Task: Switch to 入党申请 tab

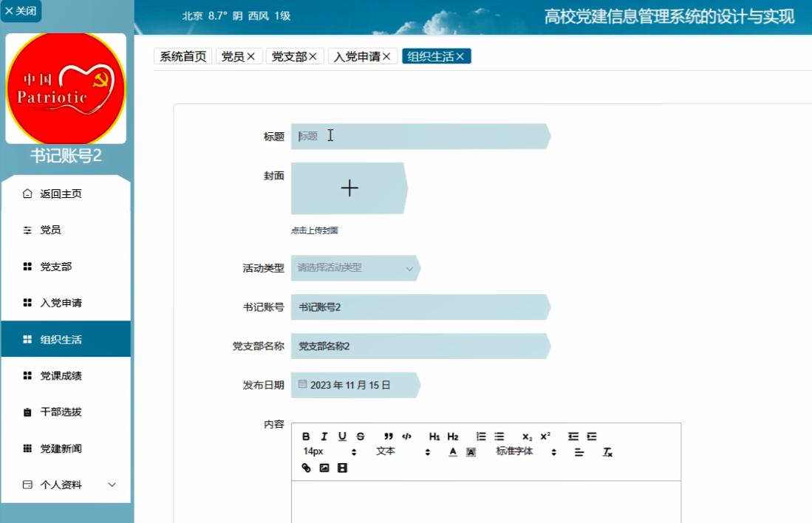Action: [x=357, y=56]
